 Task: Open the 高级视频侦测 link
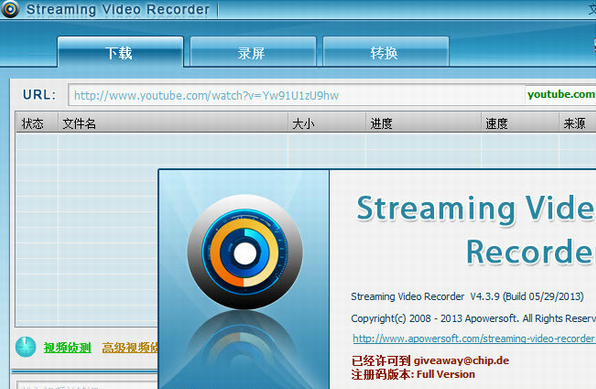tap(130, 347)
